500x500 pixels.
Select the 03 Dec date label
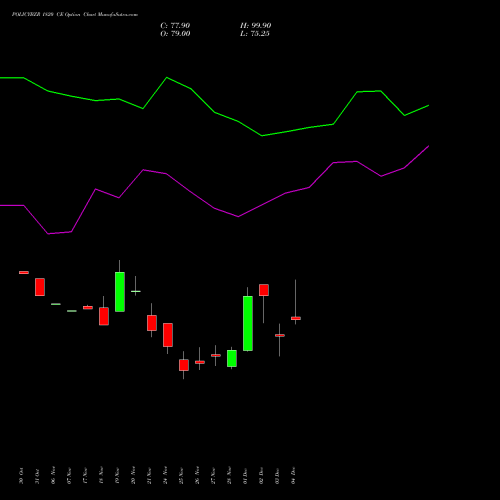[277, 476]
